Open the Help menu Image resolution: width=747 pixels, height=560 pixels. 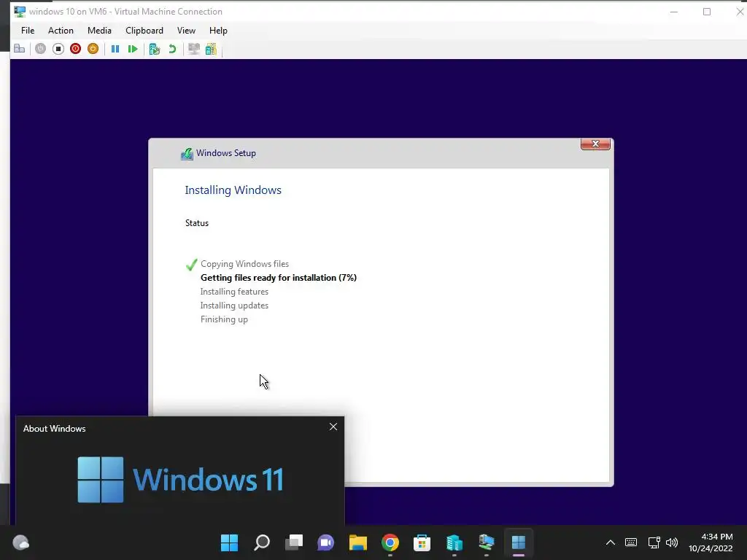coord(218,31)
